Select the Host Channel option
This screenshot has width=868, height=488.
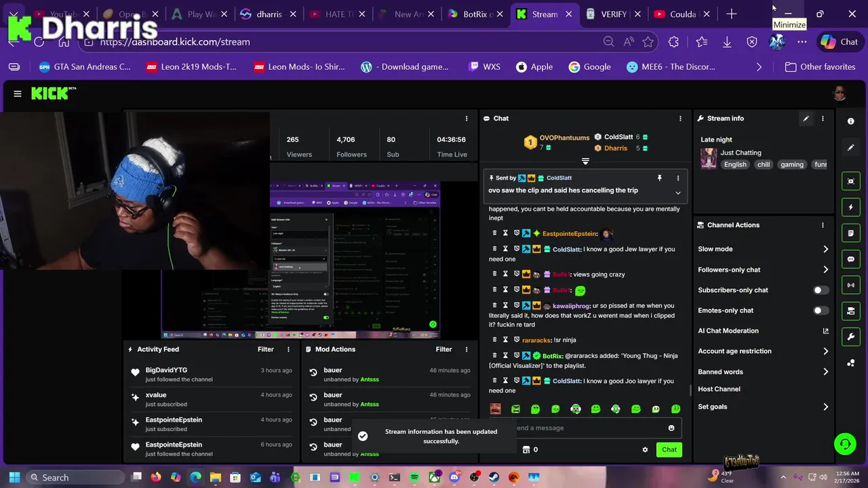click(719, 389)
